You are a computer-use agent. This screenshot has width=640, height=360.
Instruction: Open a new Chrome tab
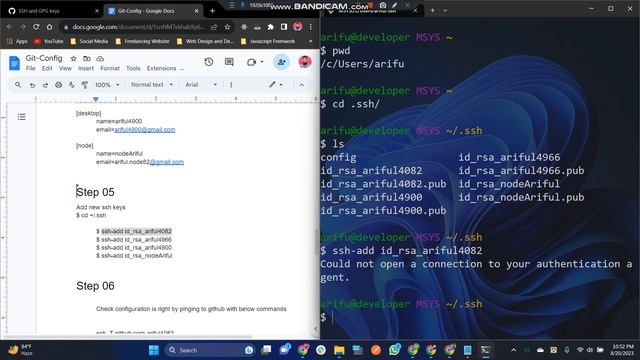pyautogui.click(x=212, y=11)
